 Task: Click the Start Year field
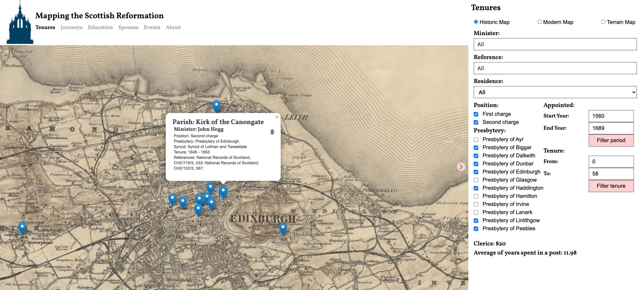coord(611,116)
